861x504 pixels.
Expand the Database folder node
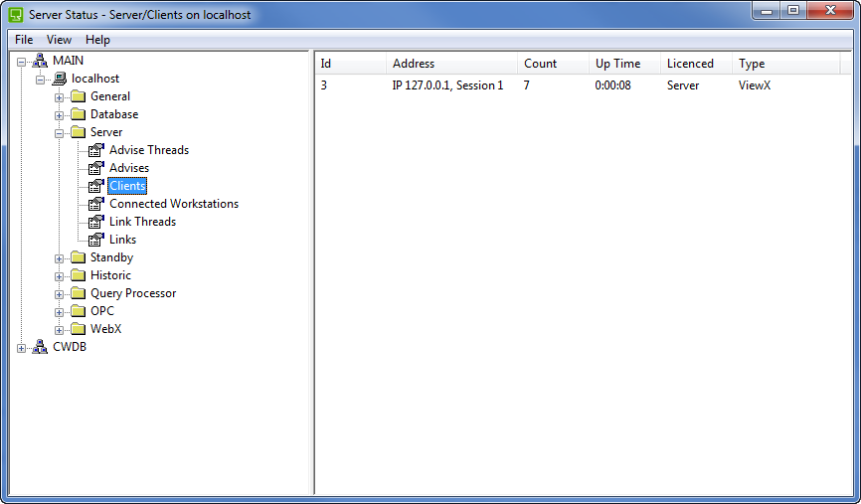60,115
